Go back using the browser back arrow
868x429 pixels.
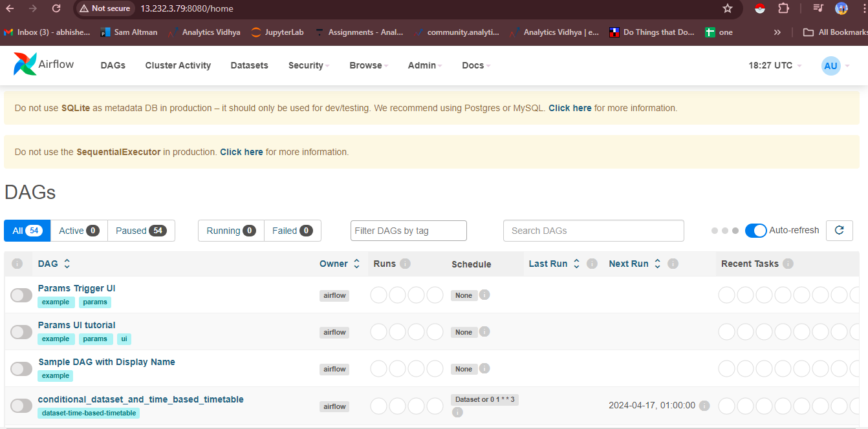(10, 8)
